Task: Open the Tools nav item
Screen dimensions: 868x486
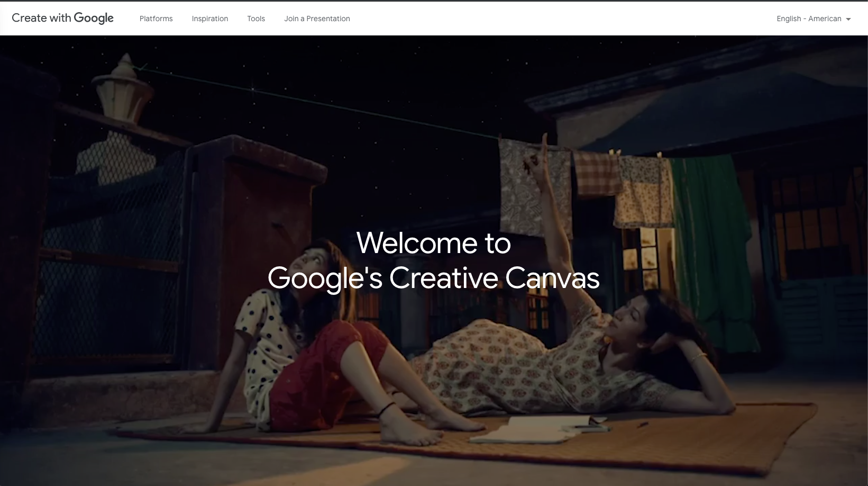Action: (256, 19)
